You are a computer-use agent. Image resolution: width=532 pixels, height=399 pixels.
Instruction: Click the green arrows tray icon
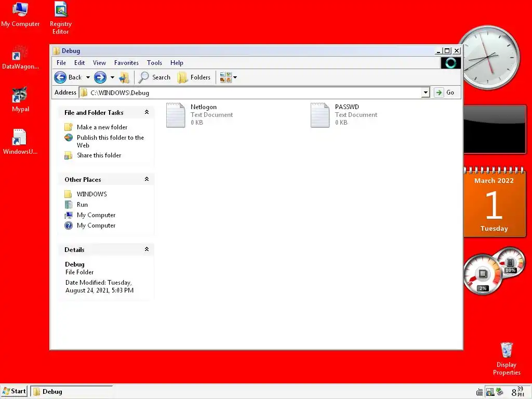click(x=499, y=392)
